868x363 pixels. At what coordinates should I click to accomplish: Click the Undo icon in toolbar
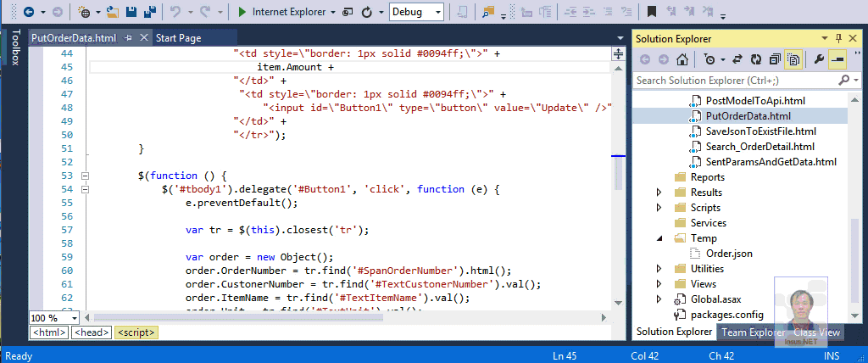(x=175, y=13)
